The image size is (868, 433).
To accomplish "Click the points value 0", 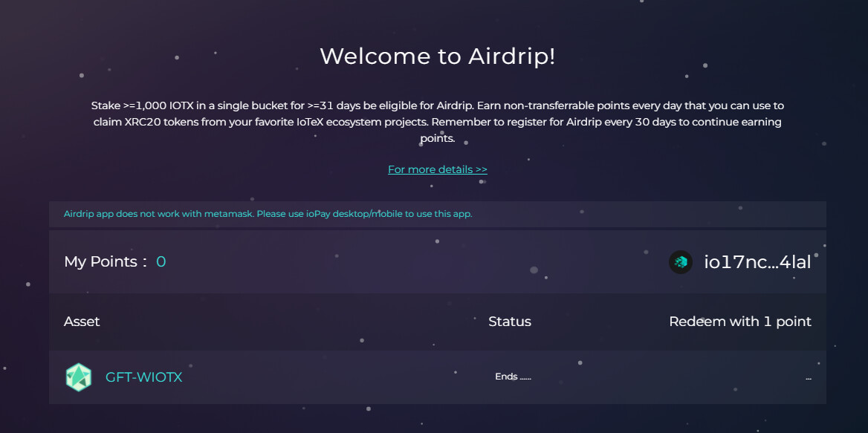I will point(161,261).
